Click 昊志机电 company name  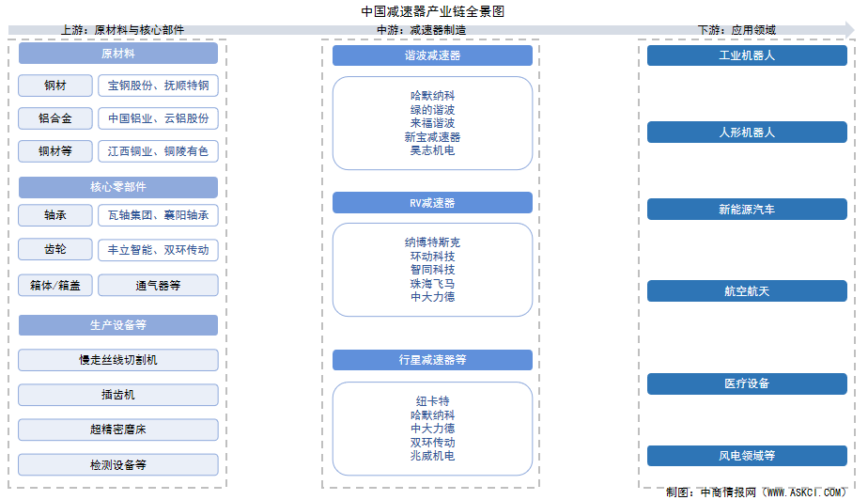432,150
